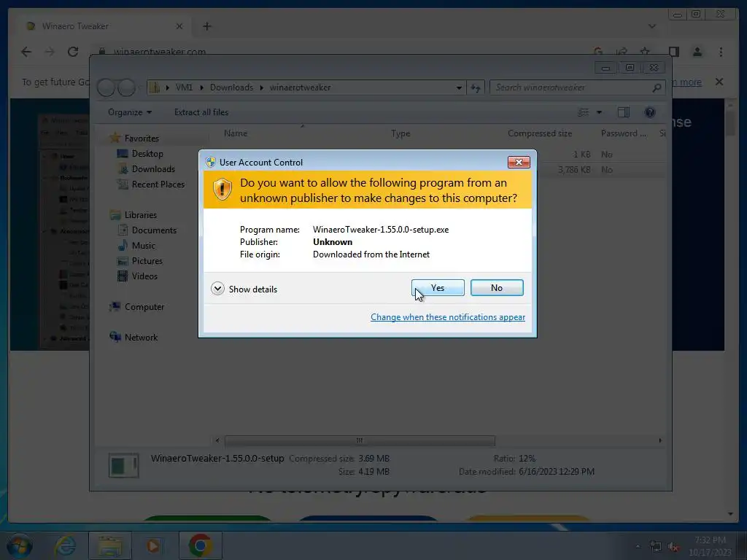Select Downloads in Explorer navigation pane
Image resolution: width=747 pixels, height=560 pixels.
[x=153, y=169]
